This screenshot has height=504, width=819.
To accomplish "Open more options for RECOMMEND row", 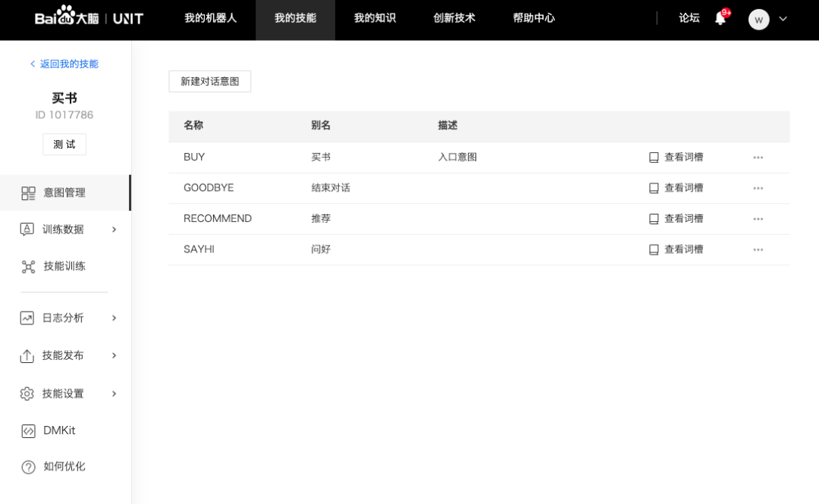I will [x=758, y=219].
